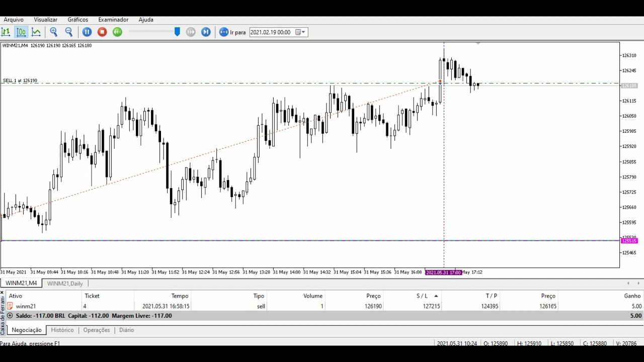Click the WINM21,M4 chart title text

[15, 45]
